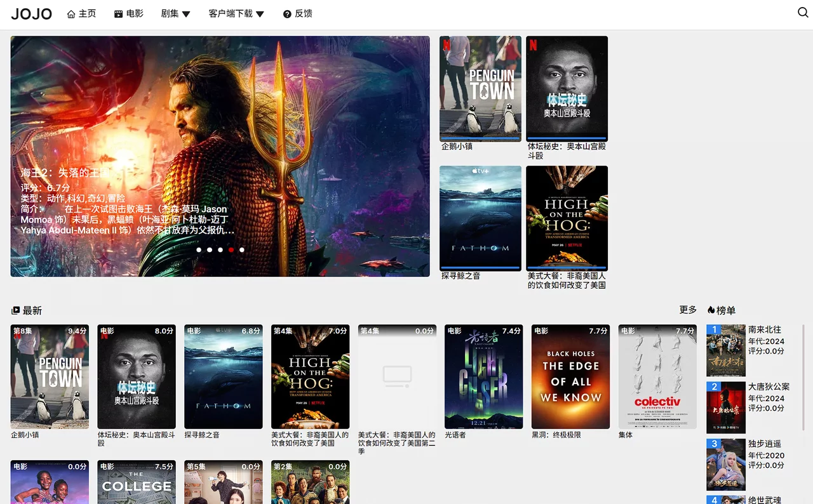Open the 海王2：失落的王国 banner title

click(x=65, y=173)
